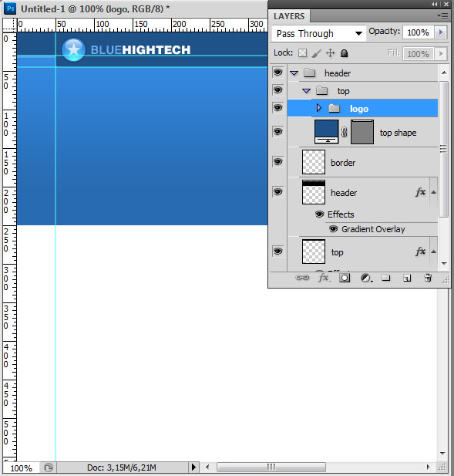This screenshot has height=476, width=454.
Task: Click the top shape vector mask thumbnail
Action: point(362,131)
